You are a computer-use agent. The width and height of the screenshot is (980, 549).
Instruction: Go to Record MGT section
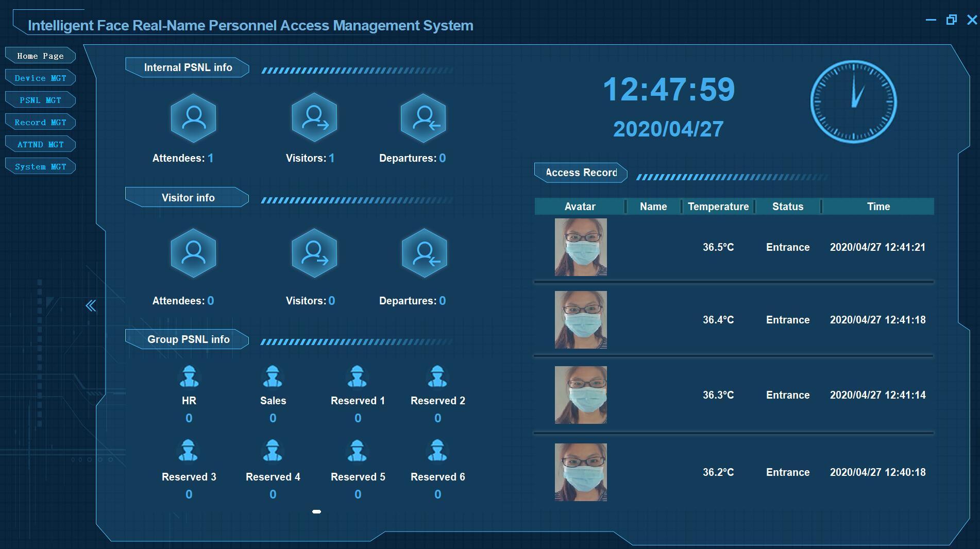[40, 123]
